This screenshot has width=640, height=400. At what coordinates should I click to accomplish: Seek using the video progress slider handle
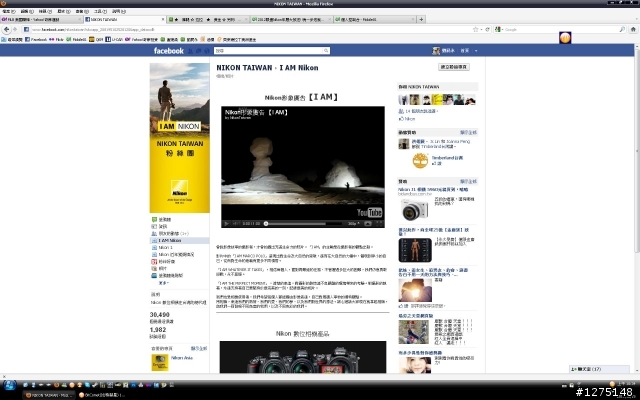[266, 224]
